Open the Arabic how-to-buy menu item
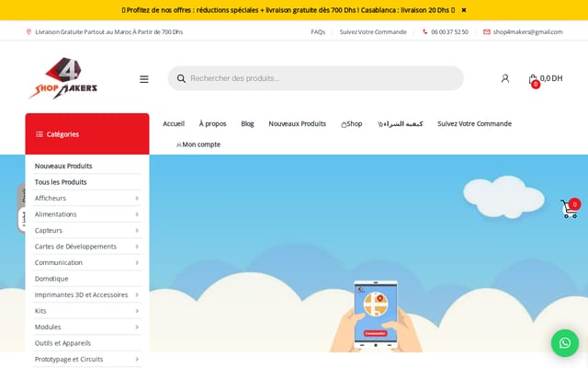The height and width of the screenshot is (368, 588). 401,123
